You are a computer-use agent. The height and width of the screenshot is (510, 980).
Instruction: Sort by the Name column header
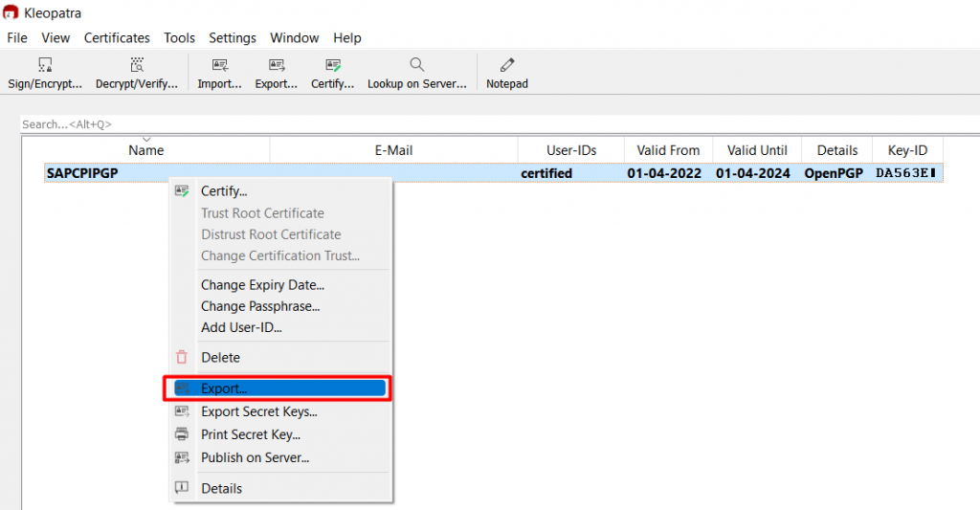point(145,150)
